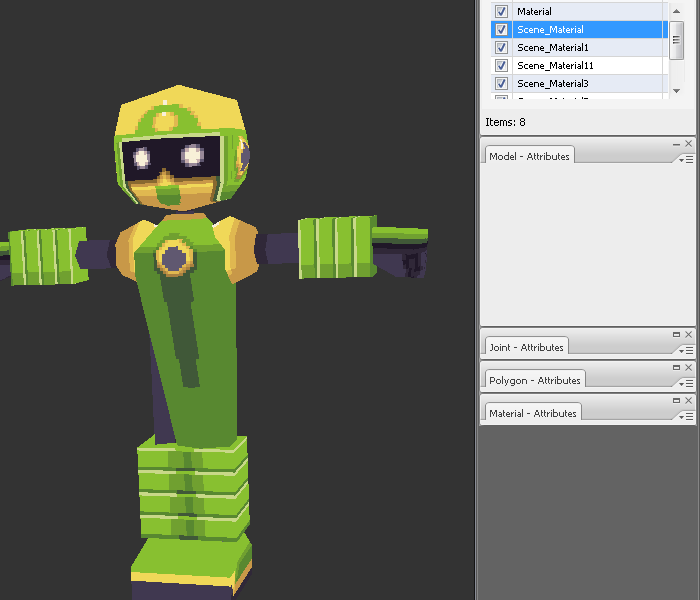
Task: Uncheck the Scene_Material checkbox
Action: [x=501, y=29]
